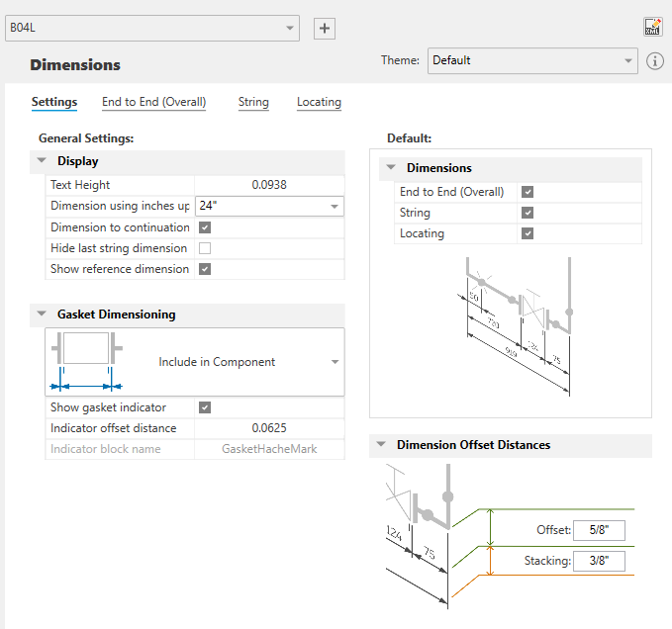The image size is (672, 629).
Task: Collapse the Display section
Action: click(42, 161)
